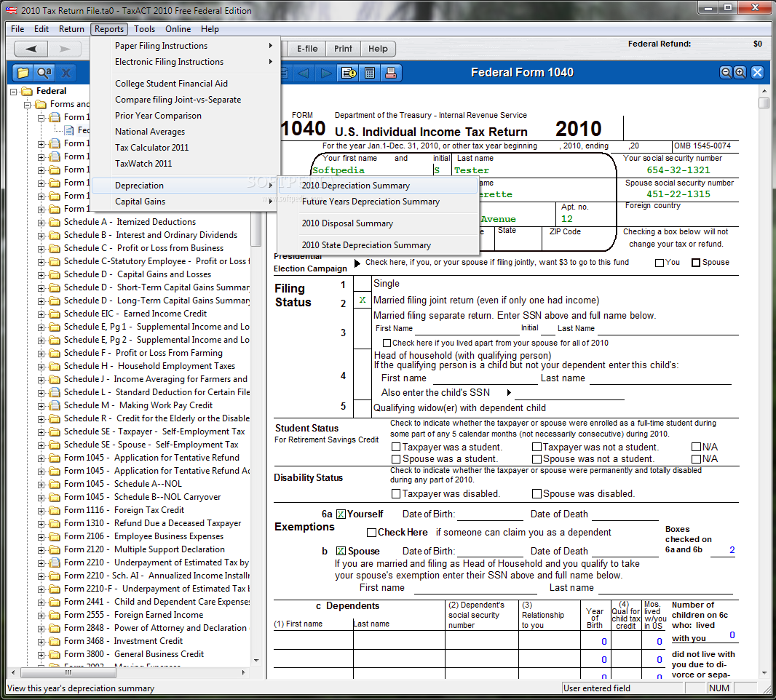776x700 pixels.
Task: Expand Form 2848 Power of Attorney node
Action: click(41, 628)
